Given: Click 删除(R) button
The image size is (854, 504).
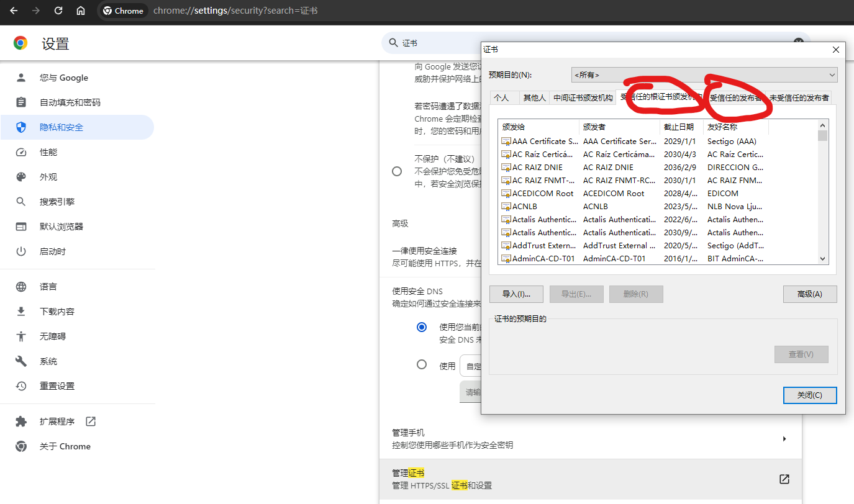Looking at the screenshot, I should click(636, 294).
